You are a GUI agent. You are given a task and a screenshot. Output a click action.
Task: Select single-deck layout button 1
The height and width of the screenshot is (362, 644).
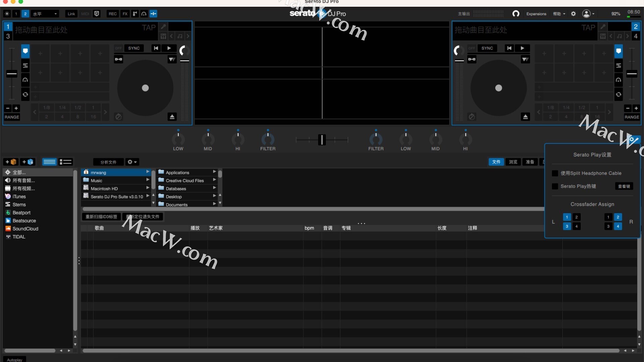tap(16, 14)
